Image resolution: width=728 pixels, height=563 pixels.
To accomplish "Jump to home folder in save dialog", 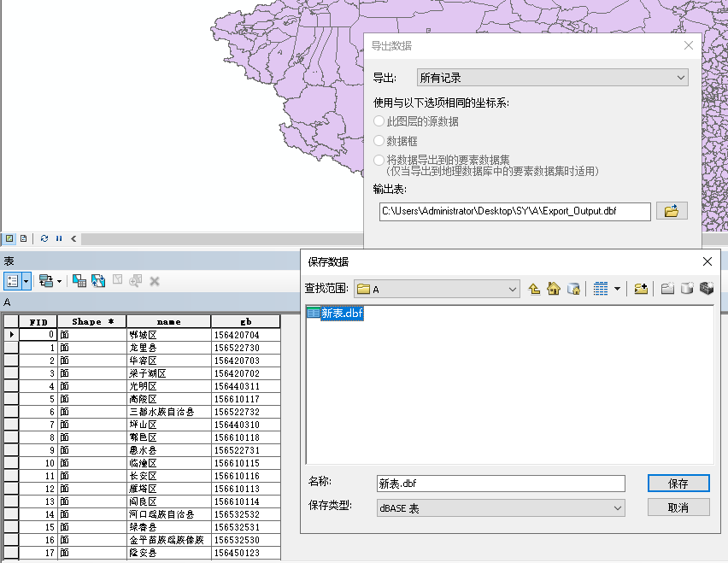I will coord(554,289).
